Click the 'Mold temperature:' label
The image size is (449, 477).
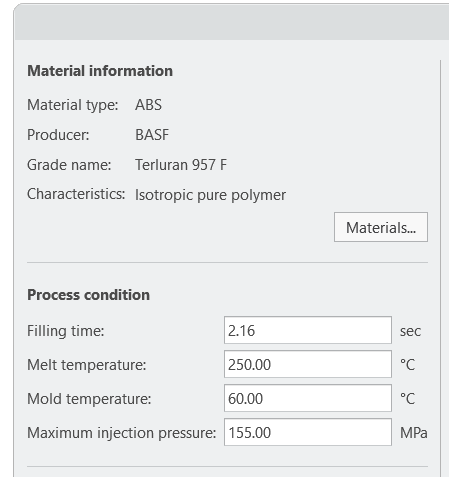89,399
